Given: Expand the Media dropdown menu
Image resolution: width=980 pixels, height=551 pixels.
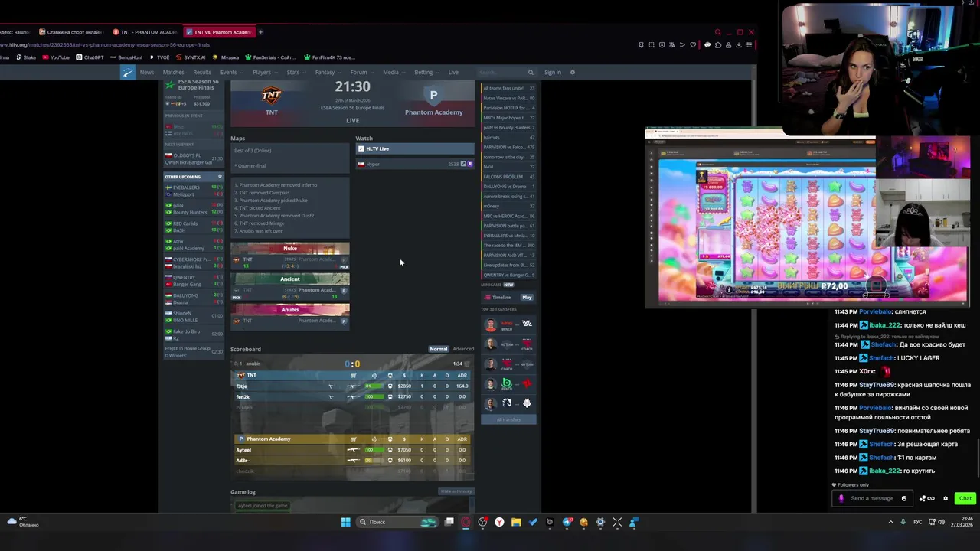Looking at the screenshot, I should [x=393, y=72].
